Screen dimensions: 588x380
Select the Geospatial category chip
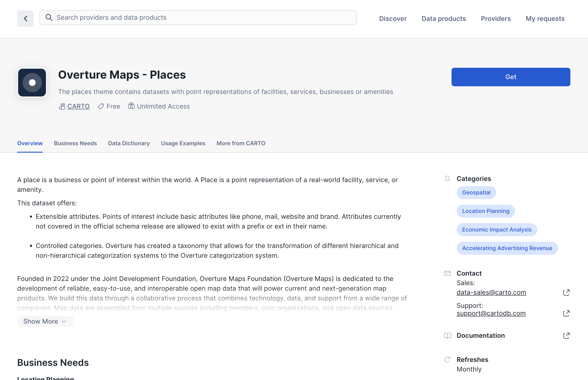pos(476,193)
